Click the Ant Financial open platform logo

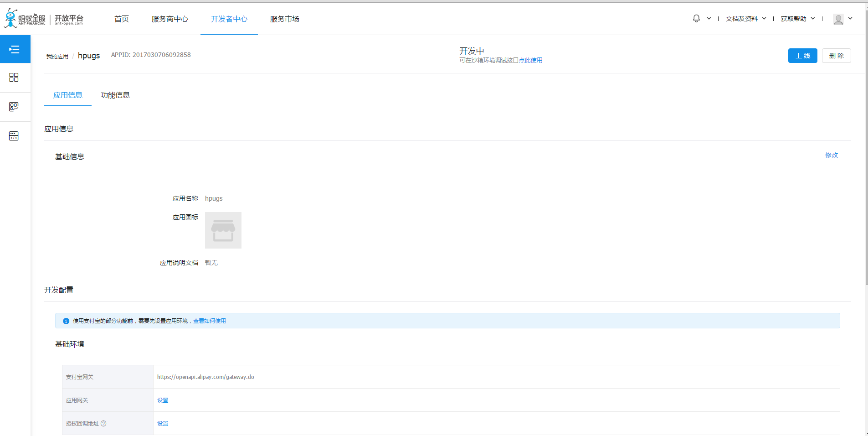pos(44,19)
